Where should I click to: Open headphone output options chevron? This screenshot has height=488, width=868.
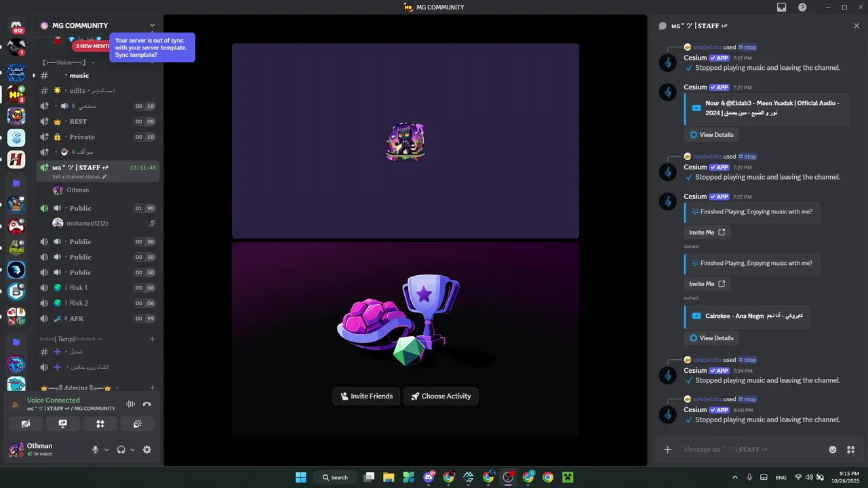click(132, 449)
